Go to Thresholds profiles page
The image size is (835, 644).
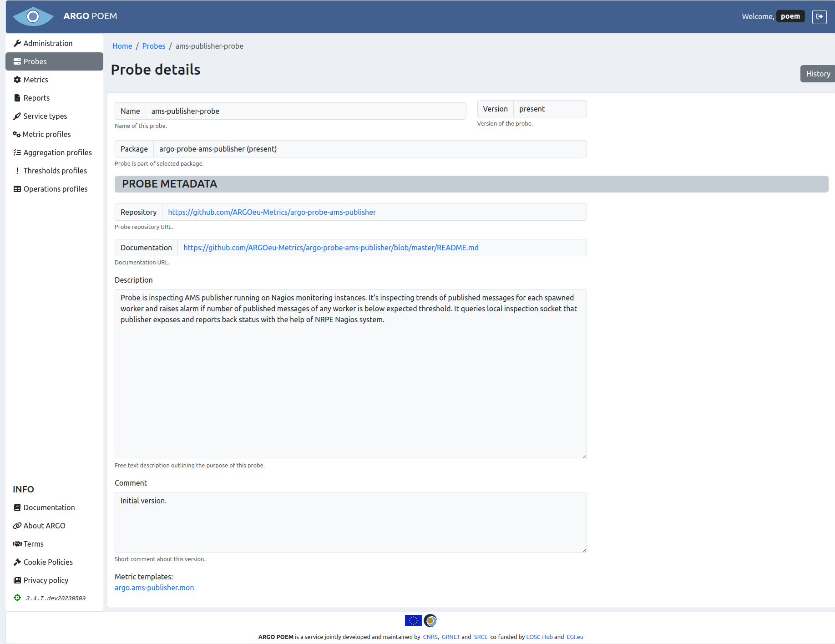[x=55, y=171]
